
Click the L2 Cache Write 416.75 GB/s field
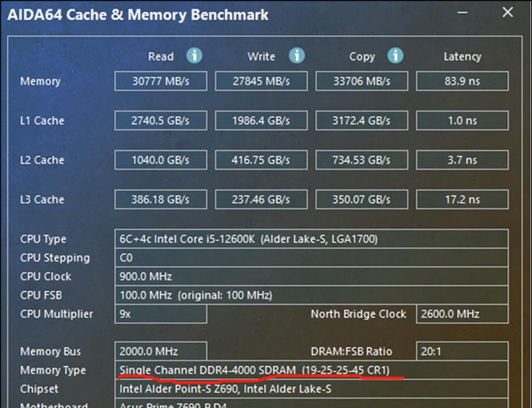pyautogui.click(x=262, y=160)
